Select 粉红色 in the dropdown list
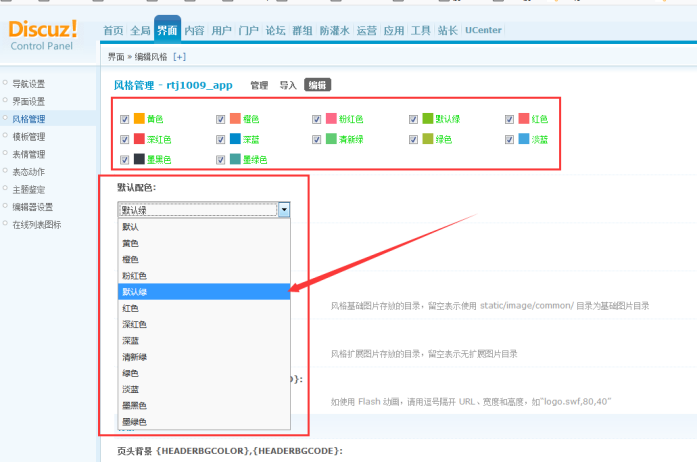 coord(204,276)
